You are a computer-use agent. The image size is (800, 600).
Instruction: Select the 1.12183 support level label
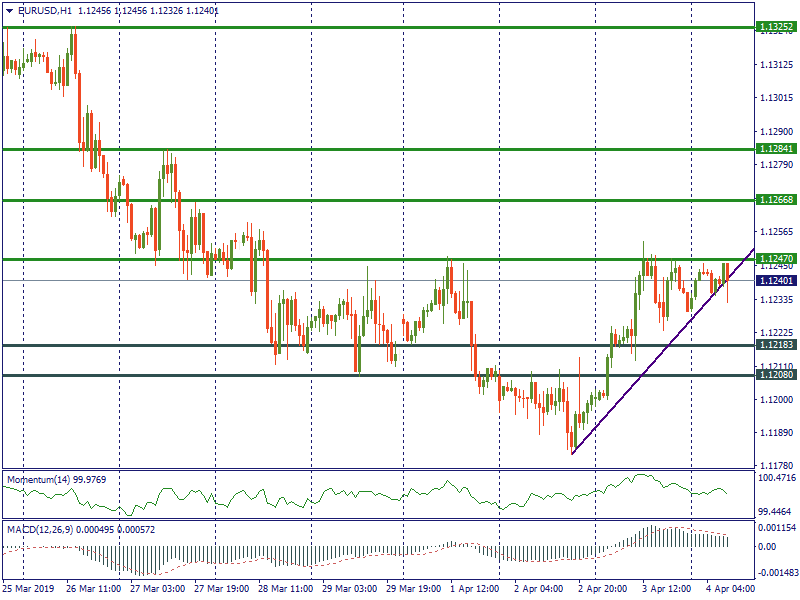coord(776,345)
